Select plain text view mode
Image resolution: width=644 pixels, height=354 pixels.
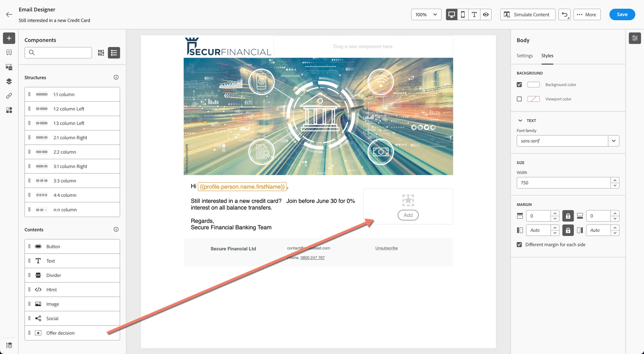click(x=474, y=14)
